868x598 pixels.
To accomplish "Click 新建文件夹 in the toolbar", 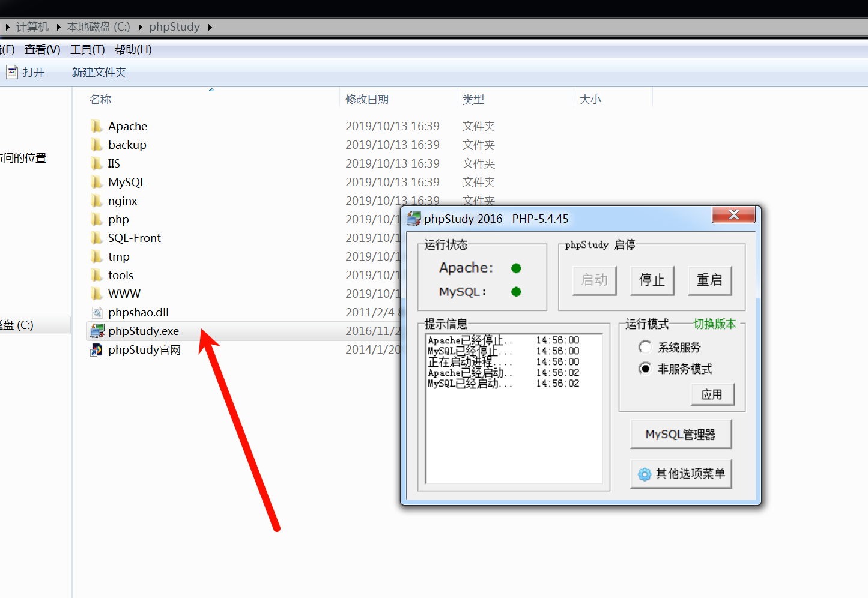I will click(99, 73).
